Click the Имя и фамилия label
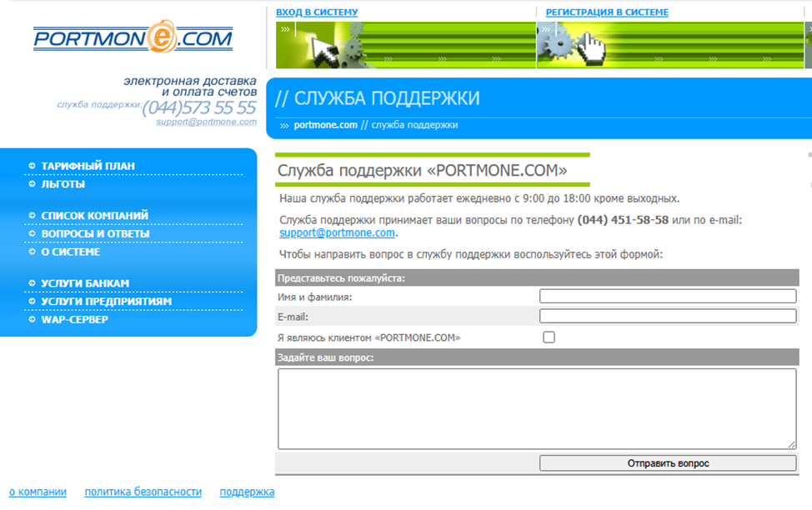Screen dimensions: 812x510 coord(315,297)
